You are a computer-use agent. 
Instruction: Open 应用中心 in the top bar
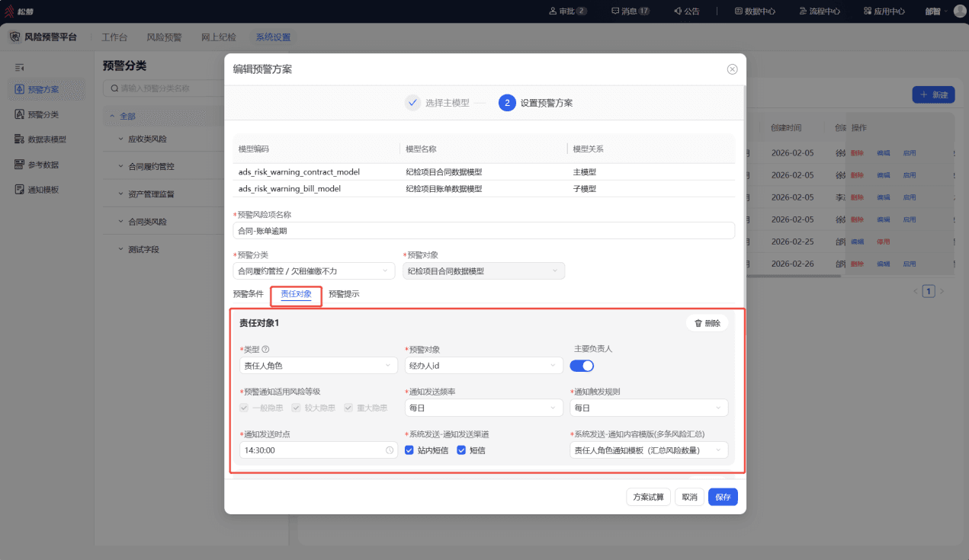(x=884, y=11)
